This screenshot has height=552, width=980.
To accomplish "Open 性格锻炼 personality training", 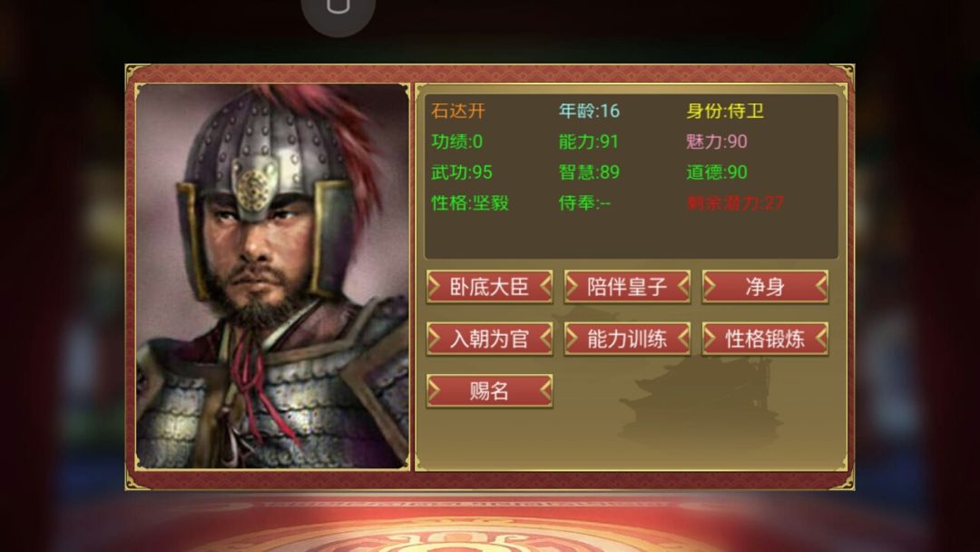I will point(765,339).
